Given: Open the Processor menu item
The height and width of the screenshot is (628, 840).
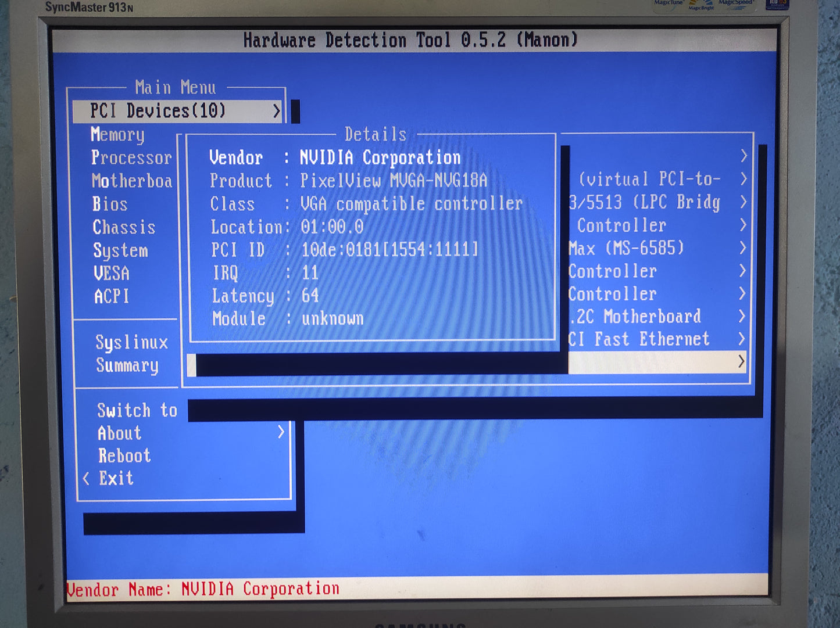Looking at the screenshot, I should click(x=131, y=158).
